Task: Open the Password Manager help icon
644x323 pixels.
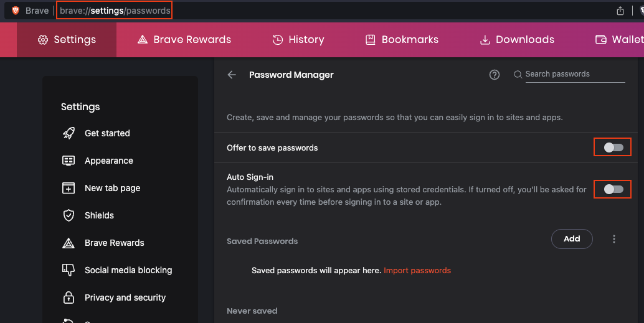Action: click(x=495, y=75)
